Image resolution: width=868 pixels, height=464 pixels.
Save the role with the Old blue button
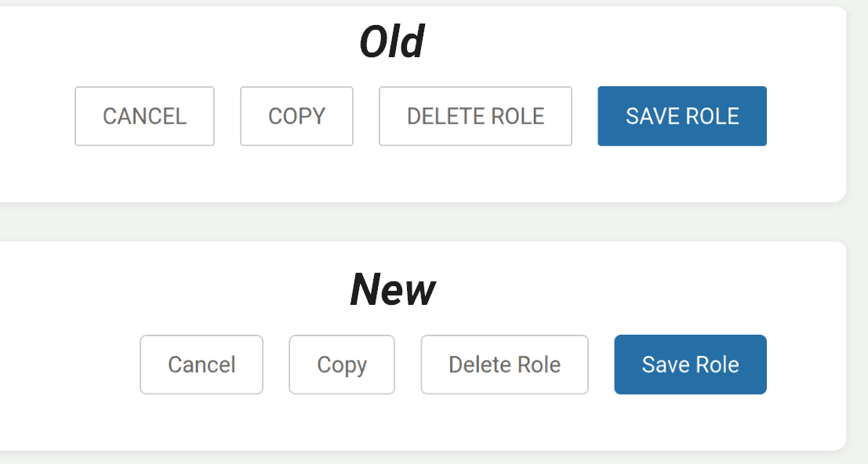[682, 116]
